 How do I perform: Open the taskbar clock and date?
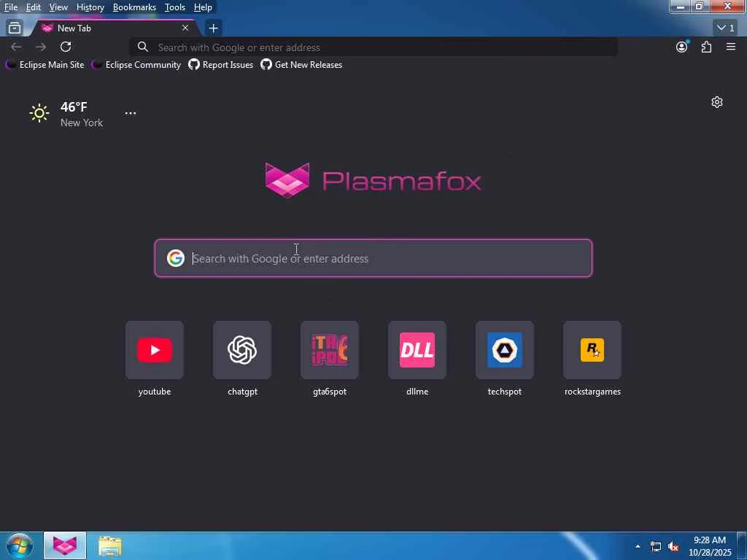(x=710, y=546)
